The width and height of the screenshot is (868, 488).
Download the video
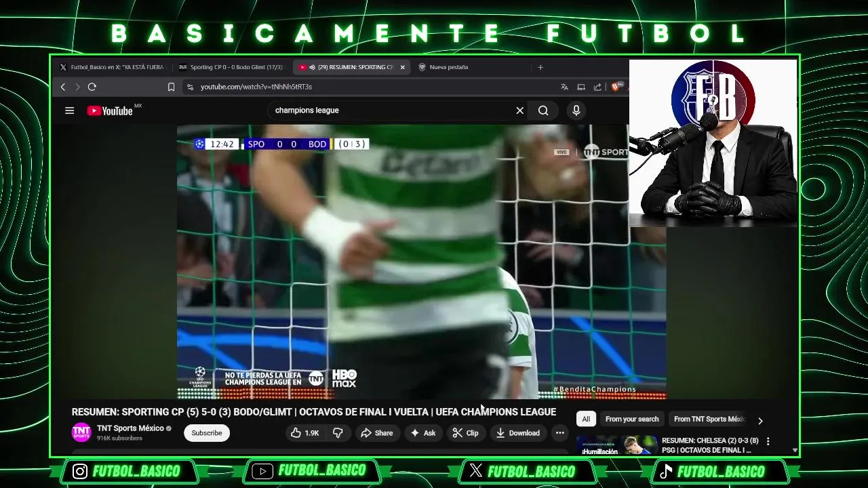click(x=518, y=433)
